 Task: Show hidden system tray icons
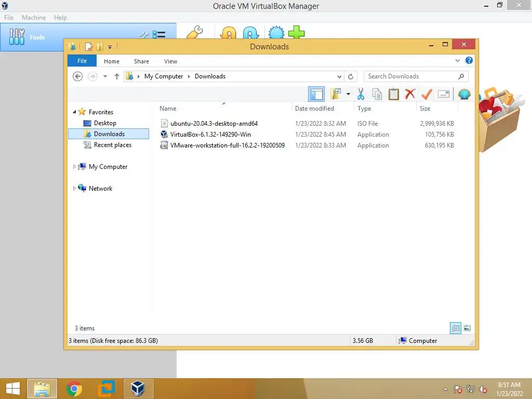click(x=445, y=389)
